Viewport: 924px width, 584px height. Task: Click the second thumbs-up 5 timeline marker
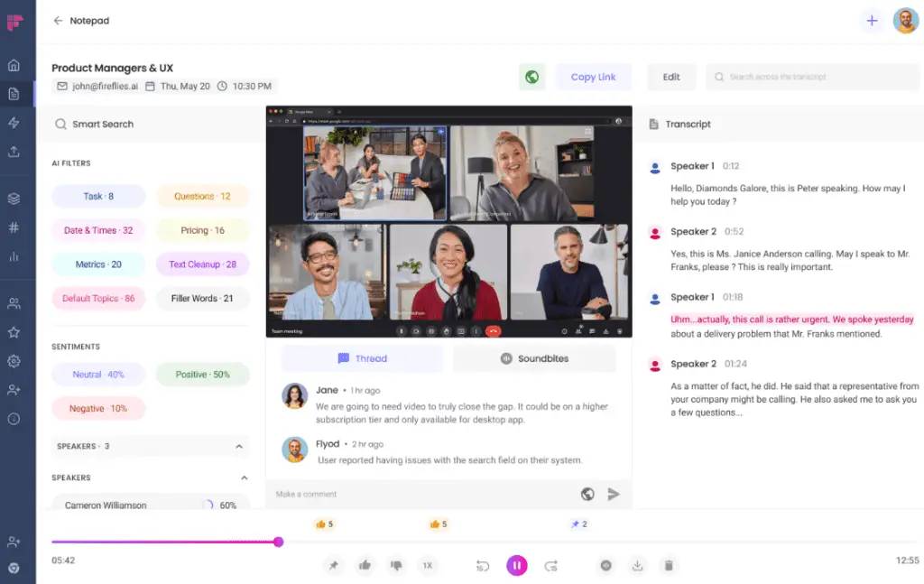point(439,524)
